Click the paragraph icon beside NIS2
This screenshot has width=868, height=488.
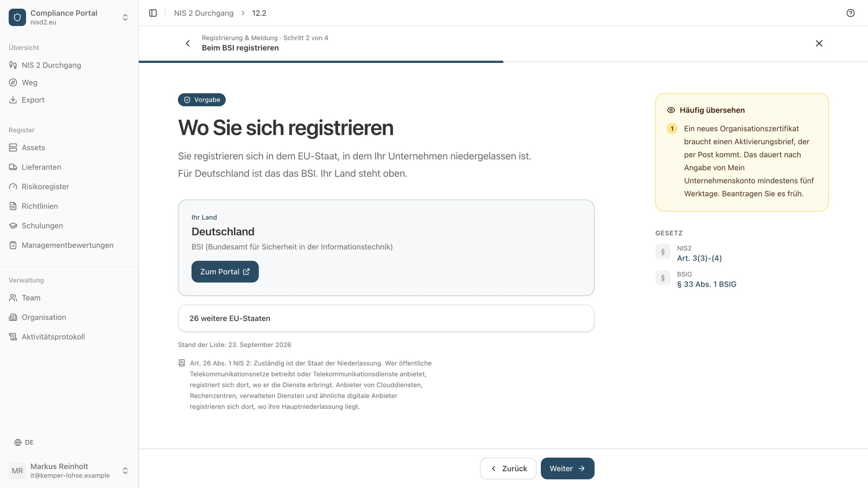click(663, 252)
